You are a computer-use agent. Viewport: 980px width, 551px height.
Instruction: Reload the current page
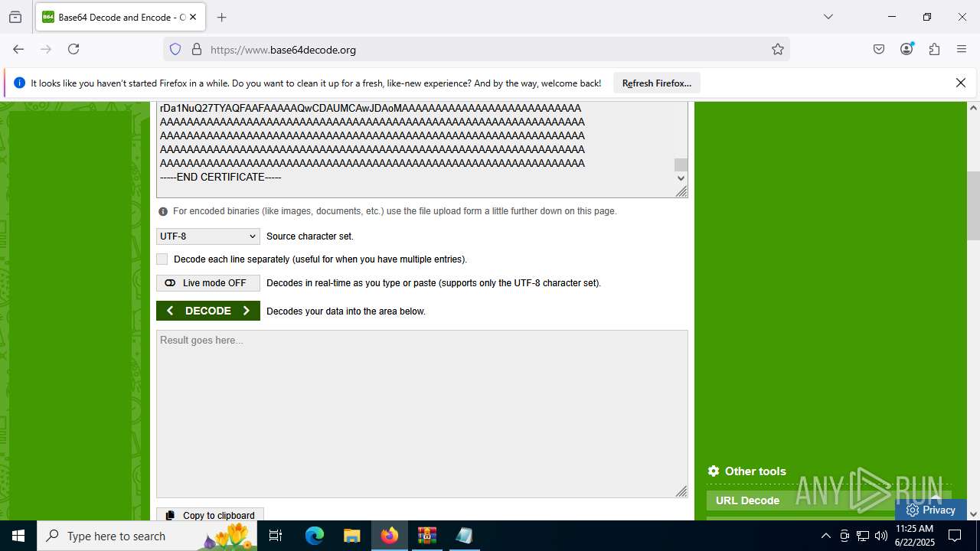(x=73, y=49)
